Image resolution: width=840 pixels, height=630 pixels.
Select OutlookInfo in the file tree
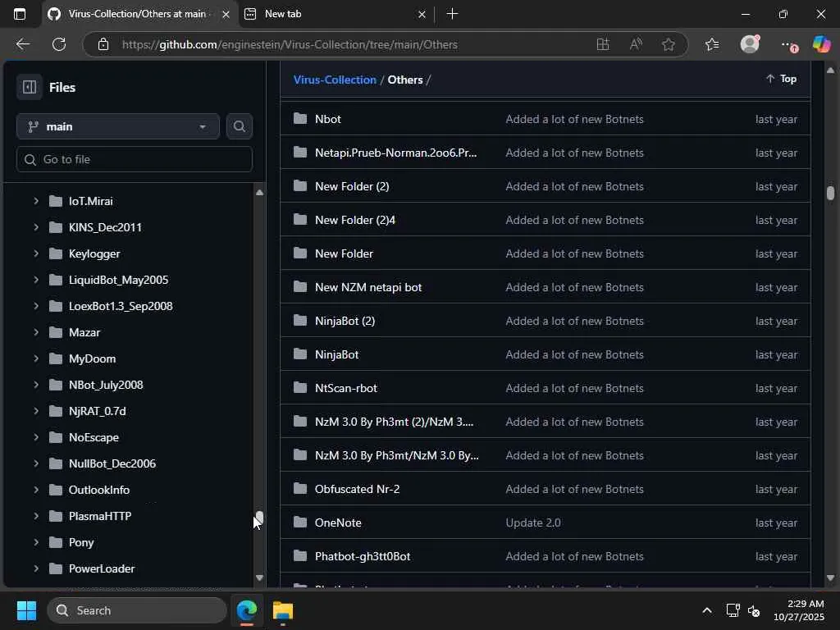tap(99, 490)
